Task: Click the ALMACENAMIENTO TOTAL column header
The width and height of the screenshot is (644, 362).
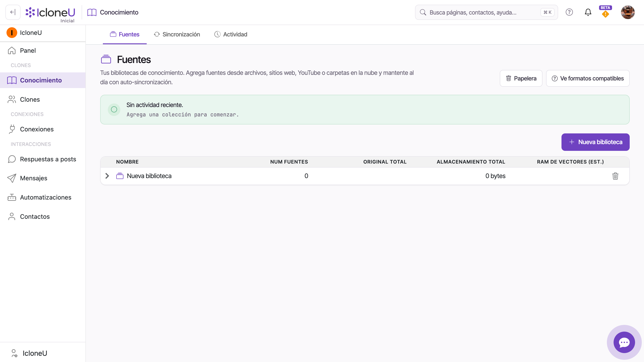Action: (471, 162)
